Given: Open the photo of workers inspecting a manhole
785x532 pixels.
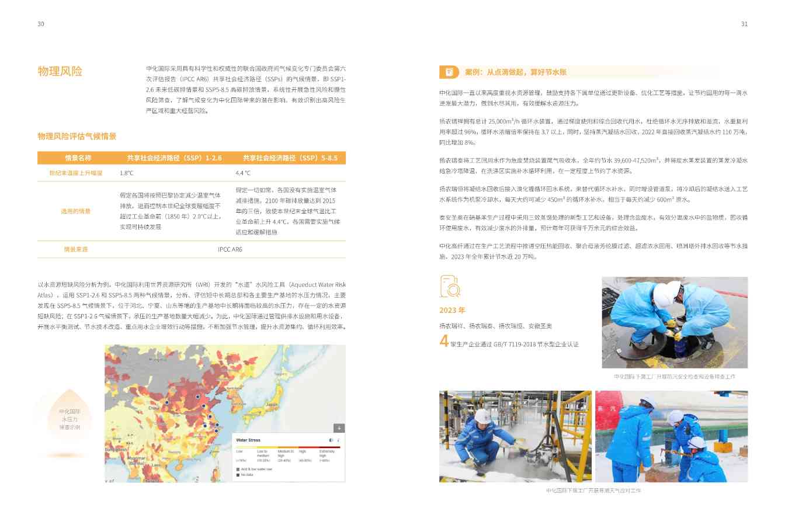Looking at the screenshot, I should click(675, 322).
